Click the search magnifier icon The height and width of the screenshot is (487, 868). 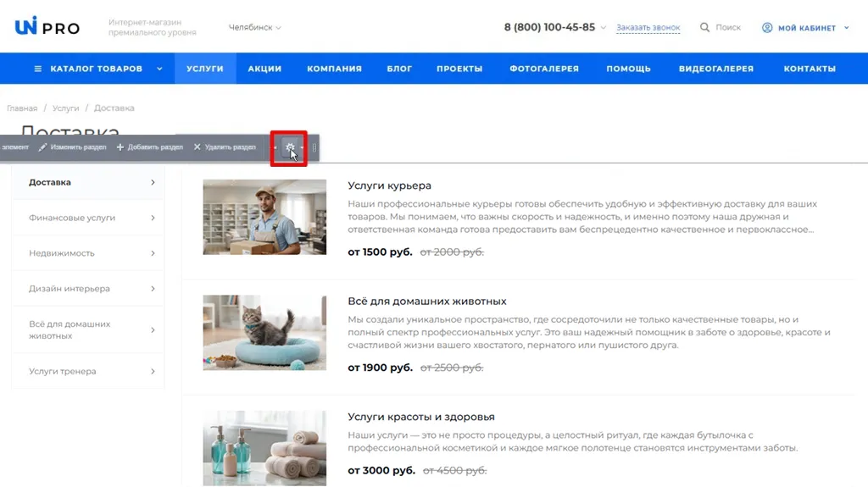[x=704, y=27]
